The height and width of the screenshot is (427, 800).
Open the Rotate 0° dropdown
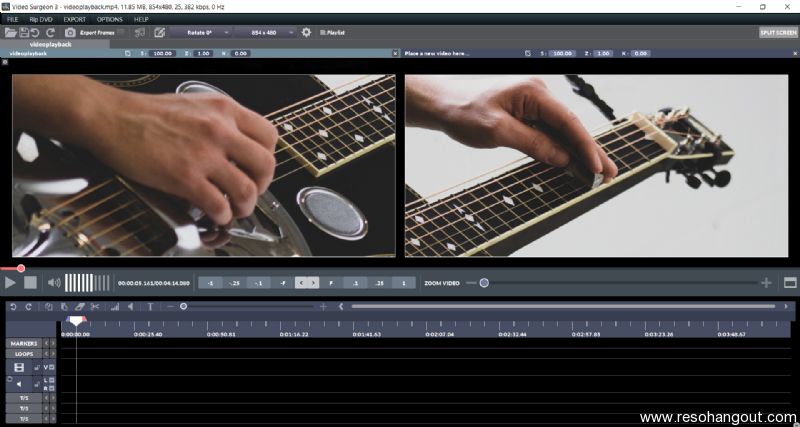(201, 33)
